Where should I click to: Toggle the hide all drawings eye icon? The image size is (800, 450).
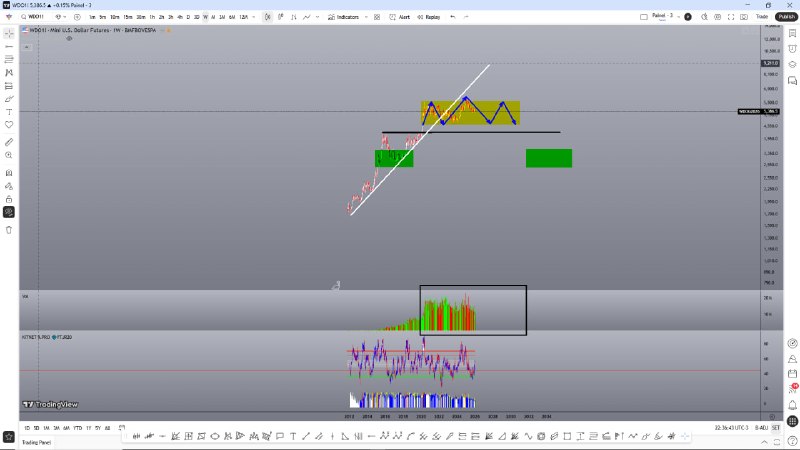pos(9,212)
